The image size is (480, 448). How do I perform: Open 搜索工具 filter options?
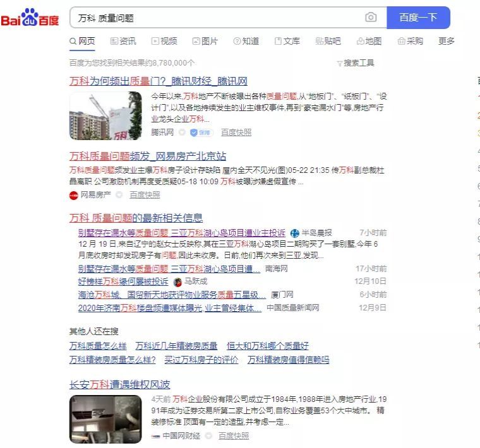coord(356,63)
